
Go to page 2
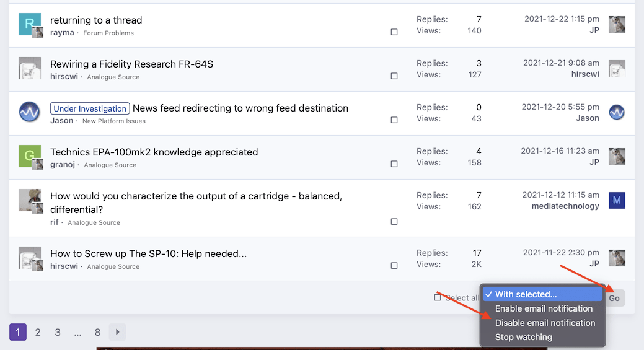point(38,332)
